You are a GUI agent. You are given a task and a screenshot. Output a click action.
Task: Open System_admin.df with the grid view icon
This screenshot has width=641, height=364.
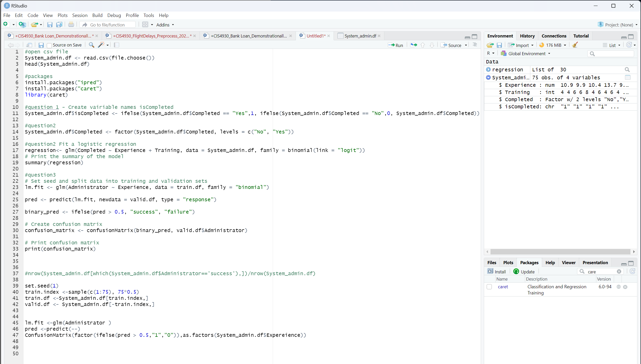(x=628, y=77)
